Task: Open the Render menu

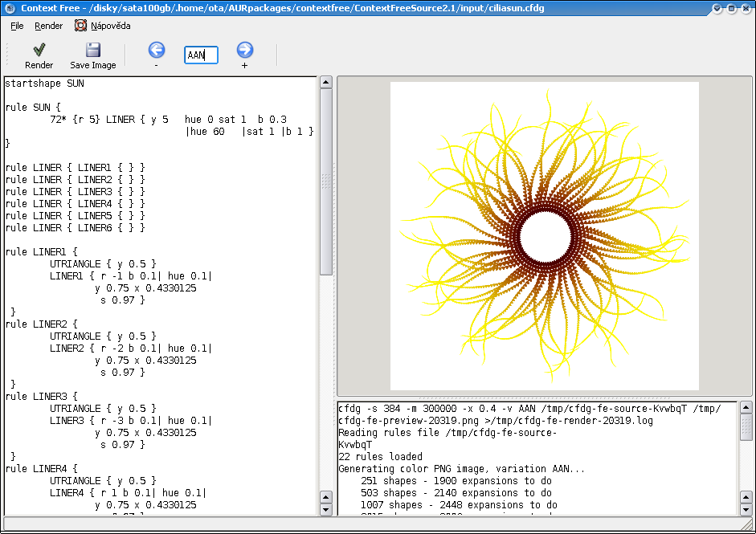Action: [x=48, y=26]
